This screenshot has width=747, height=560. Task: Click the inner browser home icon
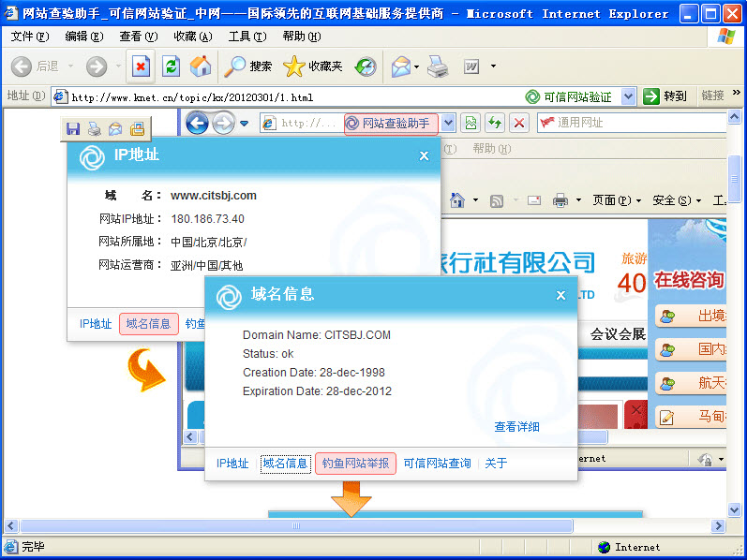[457, 200]
